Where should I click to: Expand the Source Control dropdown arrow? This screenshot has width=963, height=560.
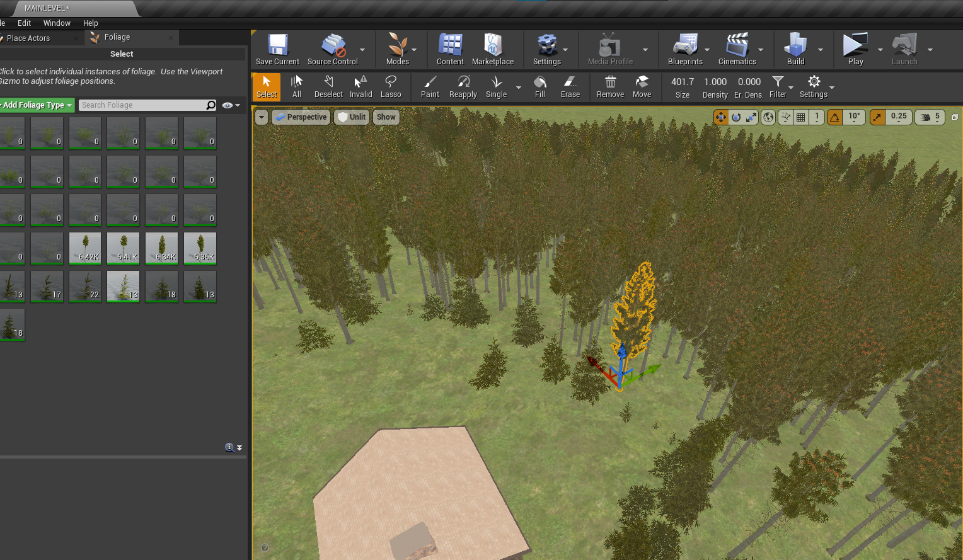click(362, 50)
